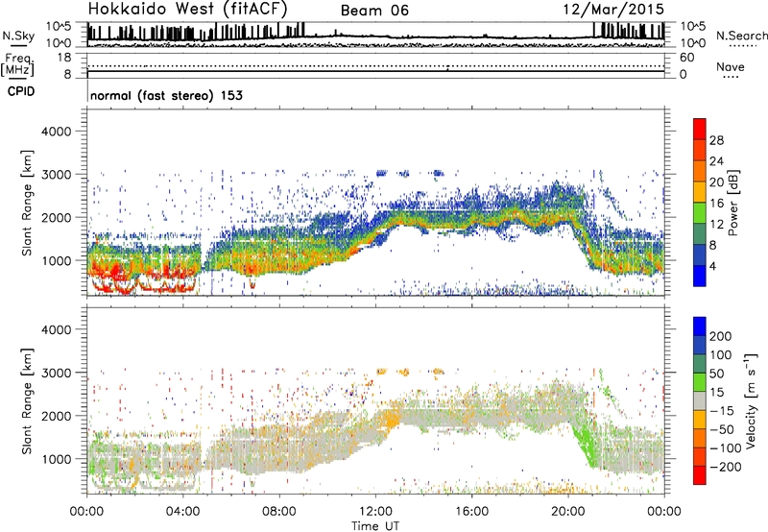
Task: Click the '04:00' time axis label
Action: [182, 512]
